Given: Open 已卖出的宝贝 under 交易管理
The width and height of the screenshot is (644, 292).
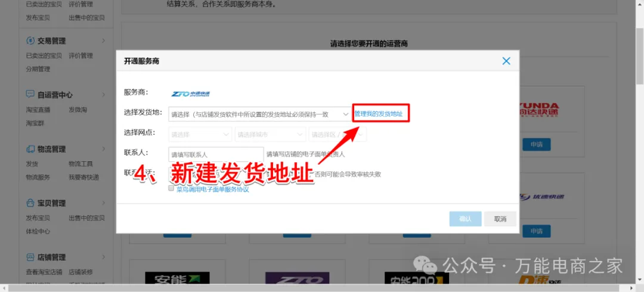Looking at the screenshot, I should pyautogui.click(x=44, y=56).
